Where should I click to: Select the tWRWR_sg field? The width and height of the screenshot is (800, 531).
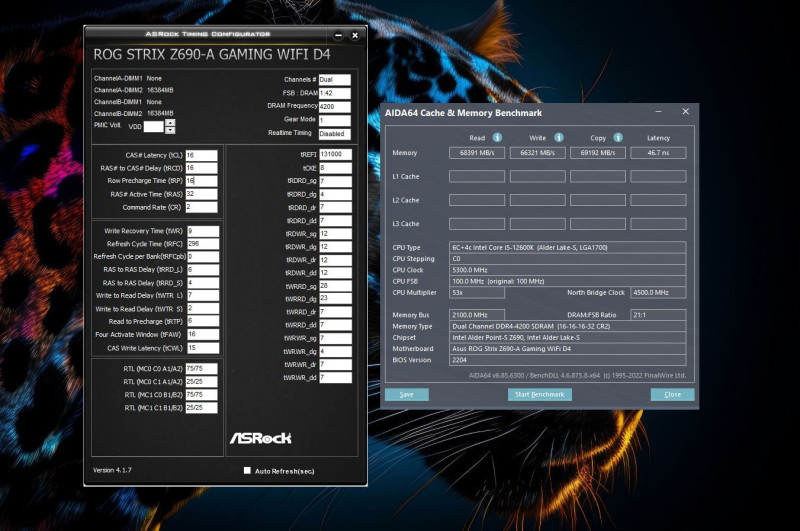click(335, 338)
